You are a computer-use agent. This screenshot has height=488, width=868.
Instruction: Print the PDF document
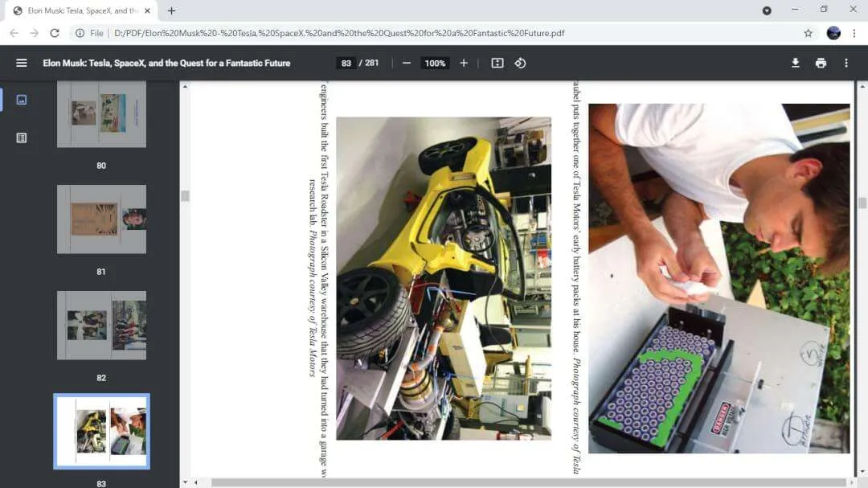tap(821, 64)
